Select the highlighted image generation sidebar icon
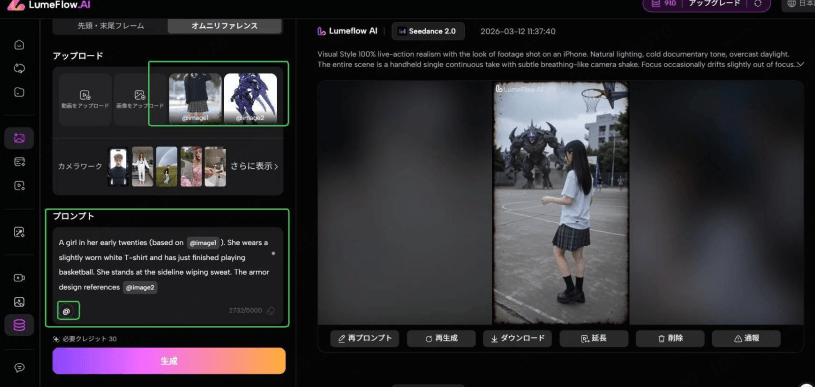 pos(19,138)
